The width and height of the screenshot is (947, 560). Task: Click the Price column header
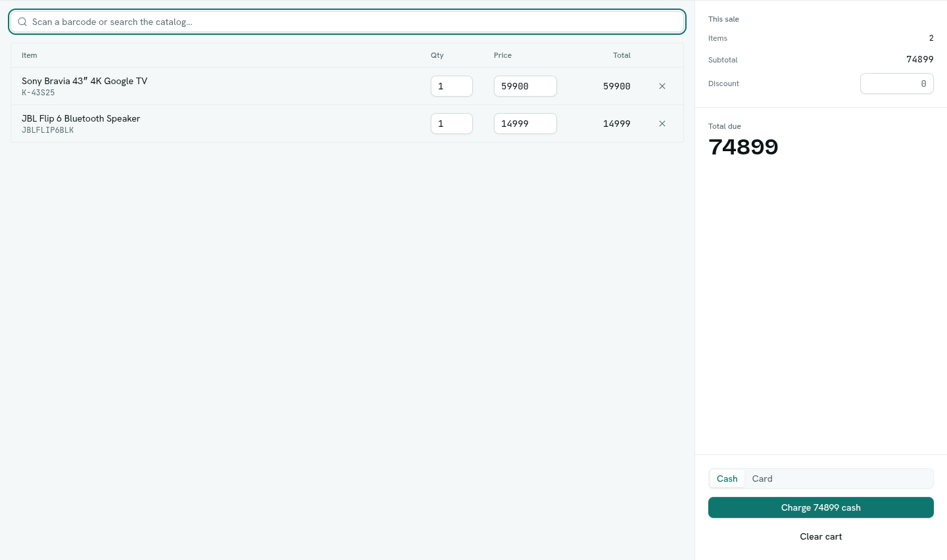coord(502,55)
